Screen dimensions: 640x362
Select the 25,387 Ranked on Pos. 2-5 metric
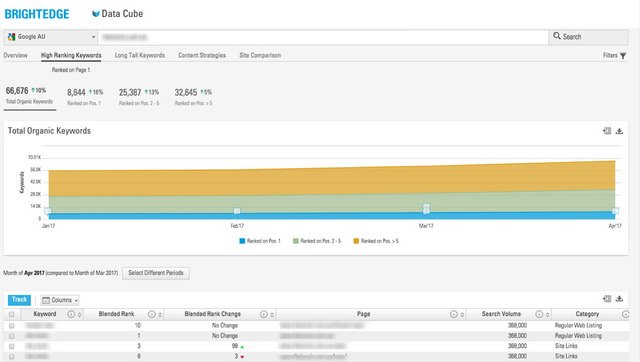pos(139,97)
